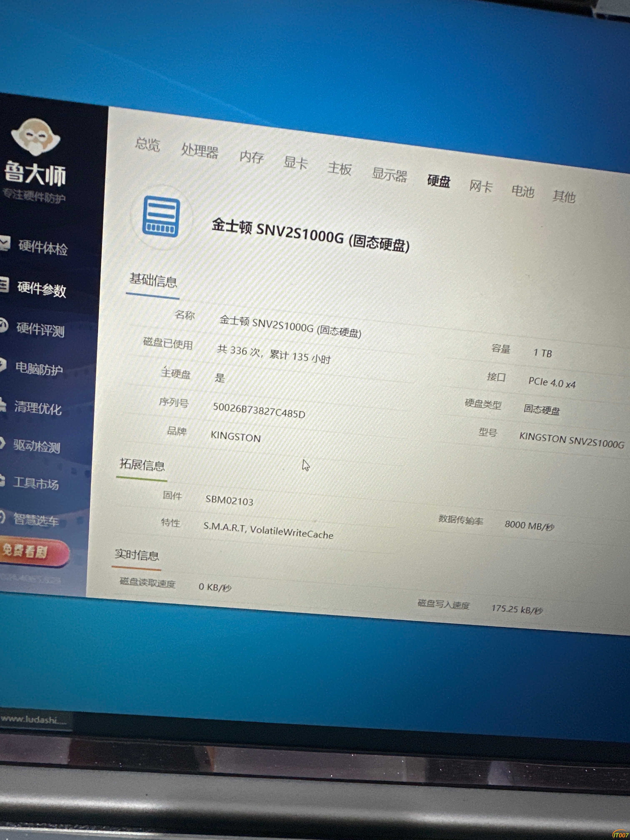Switch to the 其他 tab
The height and width of the screenshot is (840, 630).
564,196
